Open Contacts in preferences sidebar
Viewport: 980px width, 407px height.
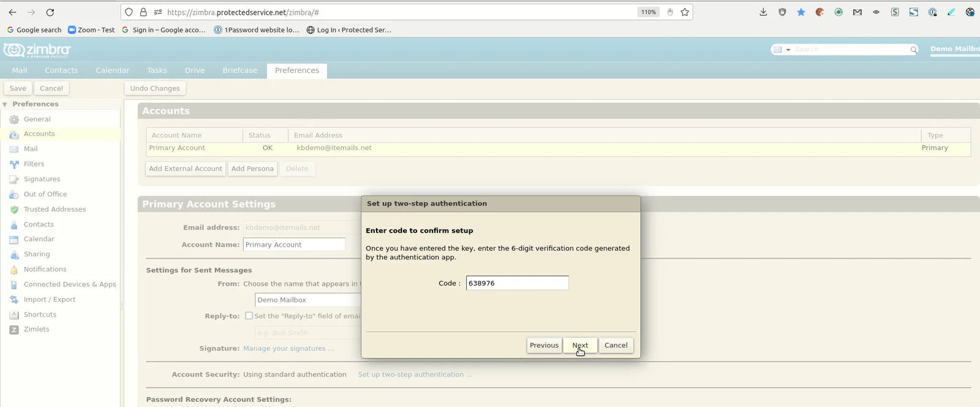[39, 225]
